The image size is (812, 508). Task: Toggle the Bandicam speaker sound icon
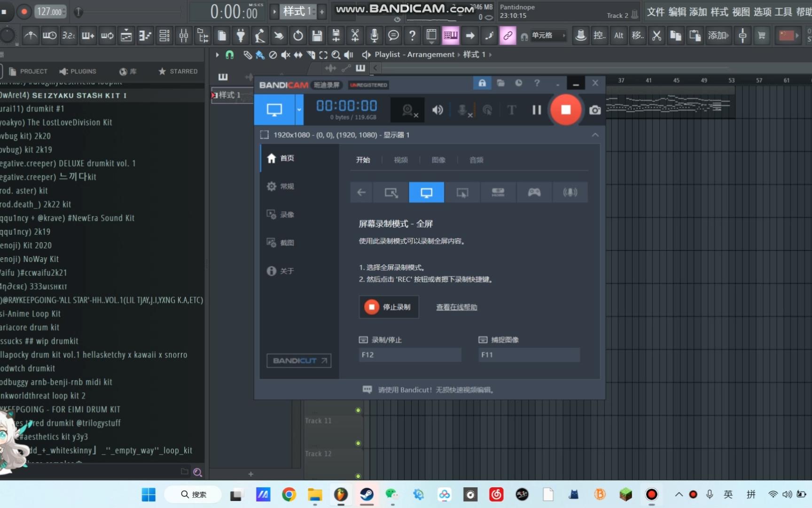(x=437, y=110)
